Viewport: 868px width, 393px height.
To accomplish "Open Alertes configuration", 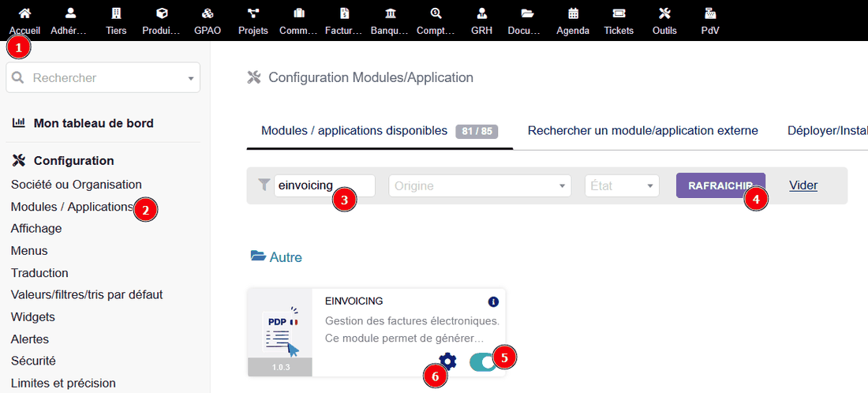I will pyautogui.click(x=30, y=339).
